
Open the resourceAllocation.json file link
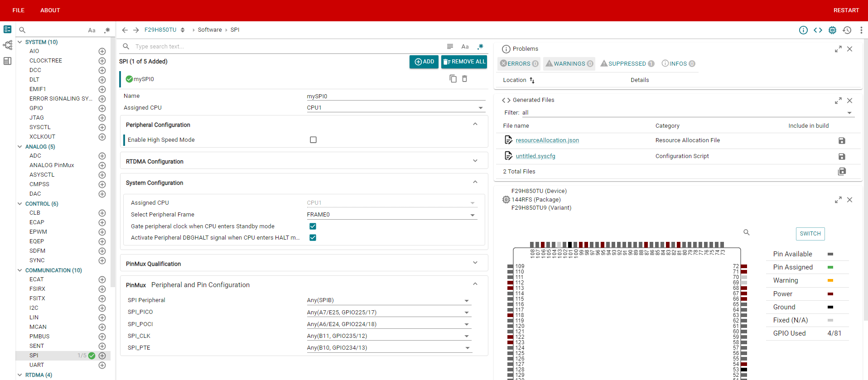pos(547,140)
